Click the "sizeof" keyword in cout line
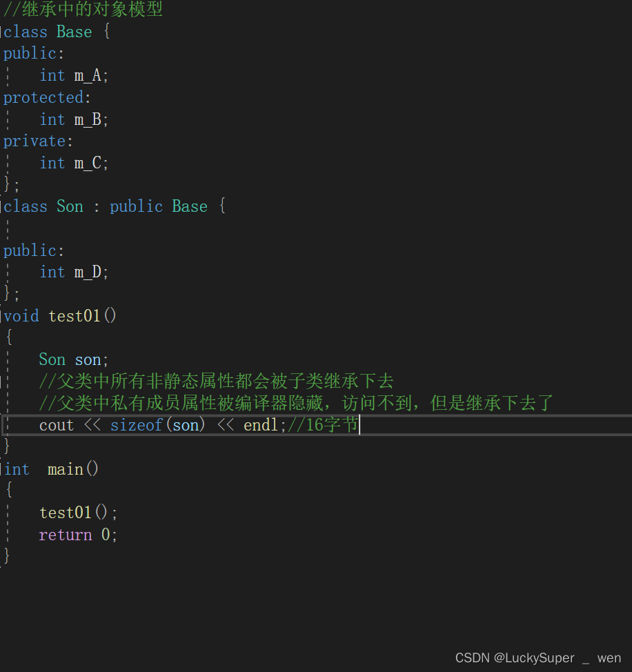Image resolution: width=632 pixels, height=672 pixels. tap(136, 425)
